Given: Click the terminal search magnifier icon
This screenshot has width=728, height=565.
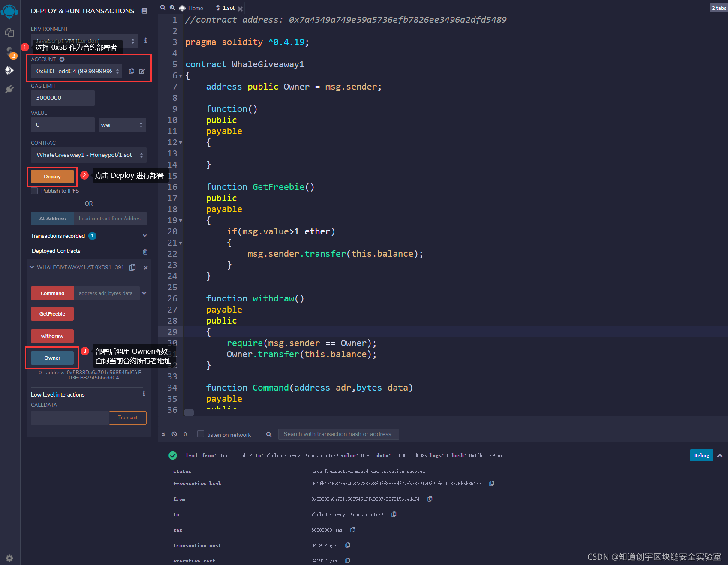Looking at the screenshot, I should click(269, 434).
